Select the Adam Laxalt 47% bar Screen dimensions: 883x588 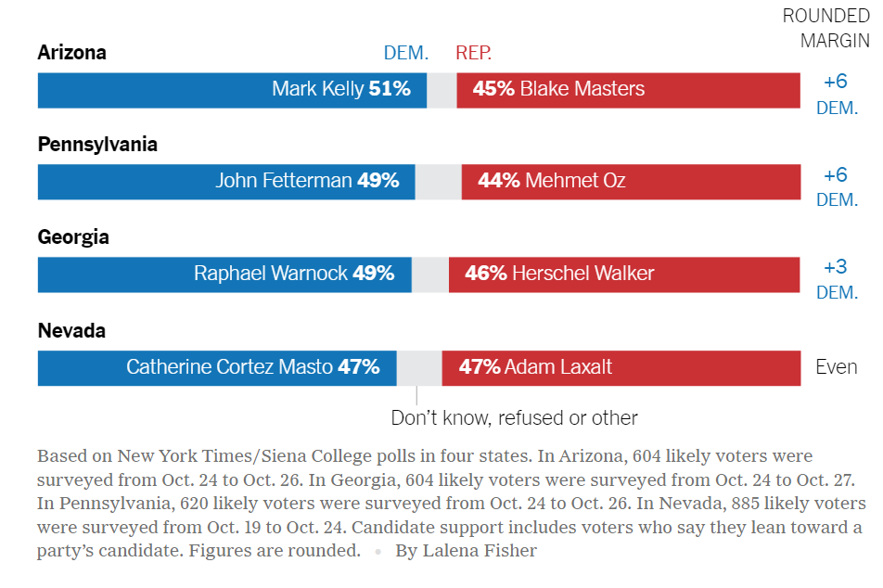[621, 368]
